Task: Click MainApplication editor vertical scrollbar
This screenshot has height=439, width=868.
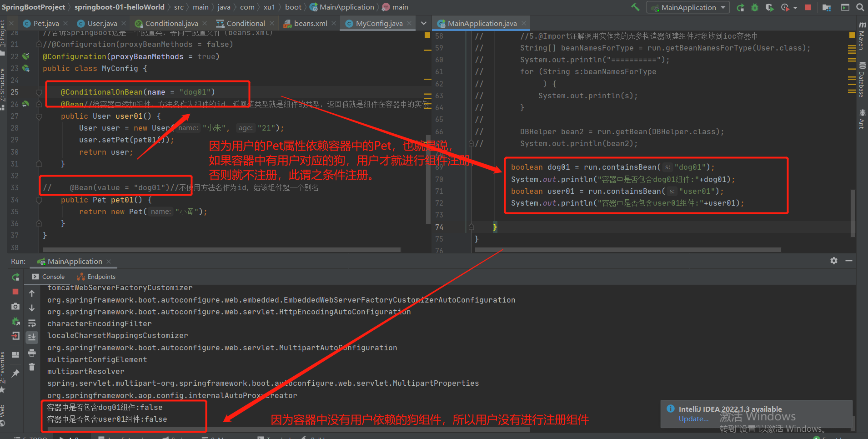Action: (853, 212)
